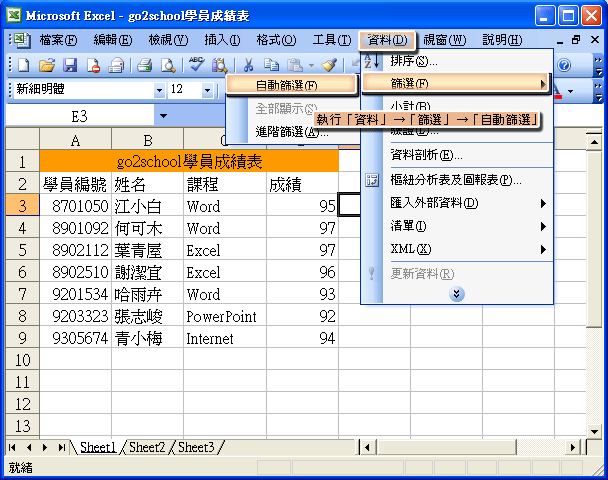Open the font size dropdown showing 12
Image resolution: width=608 pixels, height=480 pixels.
click(x=207, y=90)
